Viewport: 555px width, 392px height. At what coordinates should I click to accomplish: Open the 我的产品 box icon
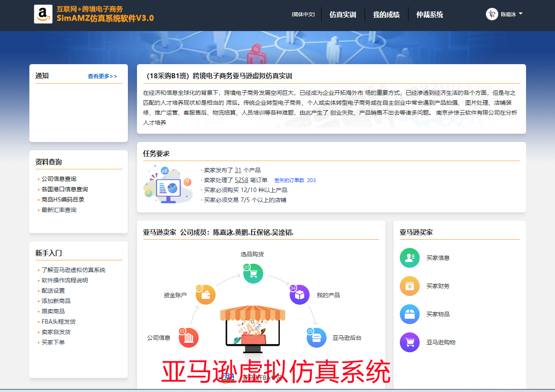[299, 295]
